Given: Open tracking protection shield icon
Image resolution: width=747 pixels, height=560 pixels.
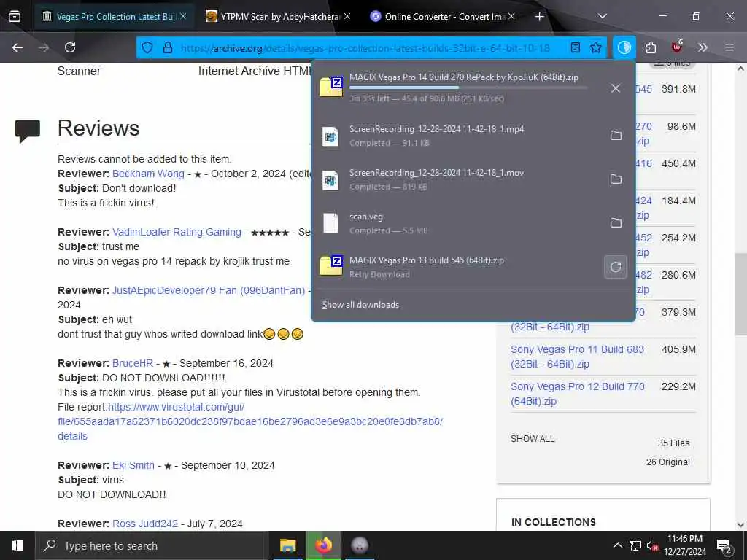Looking at the screenshot, I should tap(147, 47).
